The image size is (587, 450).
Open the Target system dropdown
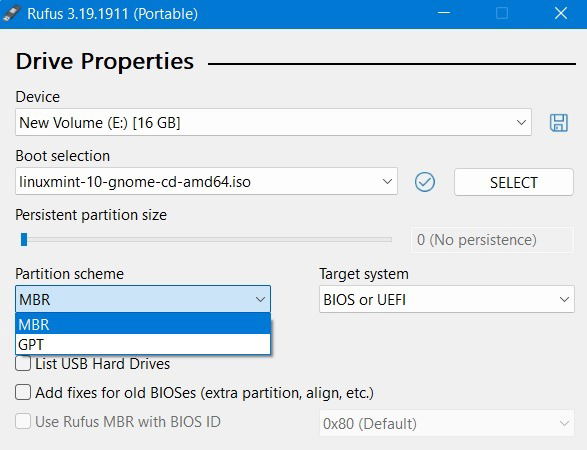(447, 299)
